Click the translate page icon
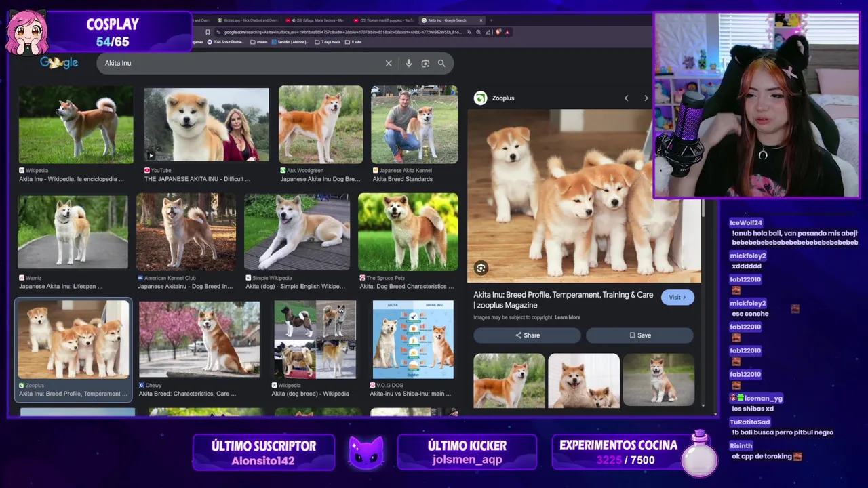The image size is (868, 488). click(469, 32)
